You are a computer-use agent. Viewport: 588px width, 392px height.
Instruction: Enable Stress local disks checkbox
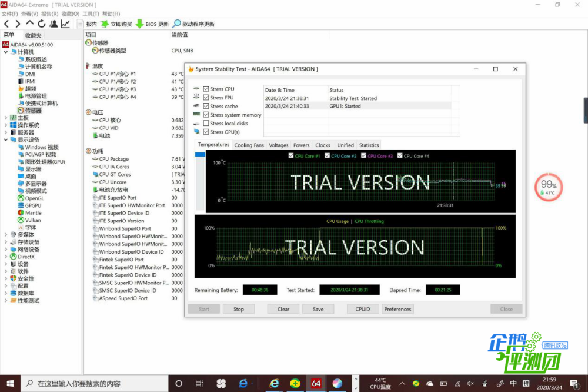(206, 123)
